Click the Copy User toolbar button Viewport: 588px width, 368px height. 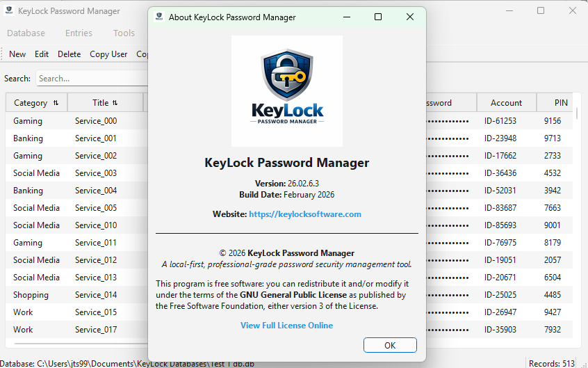click(x=108, y=54)
